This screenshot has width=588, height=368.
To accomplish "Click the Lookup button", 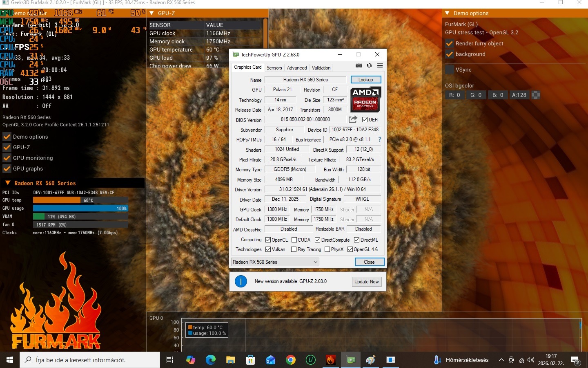I will pos(365,80).
